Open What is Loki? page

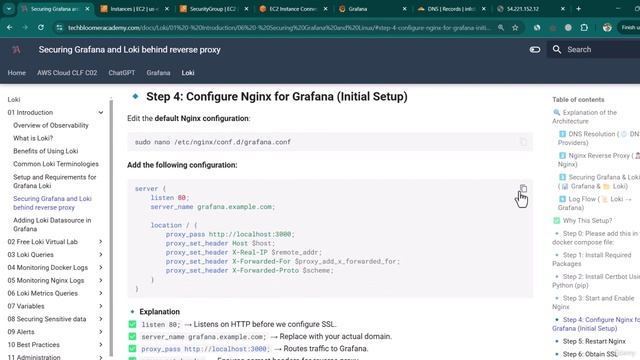33,138
